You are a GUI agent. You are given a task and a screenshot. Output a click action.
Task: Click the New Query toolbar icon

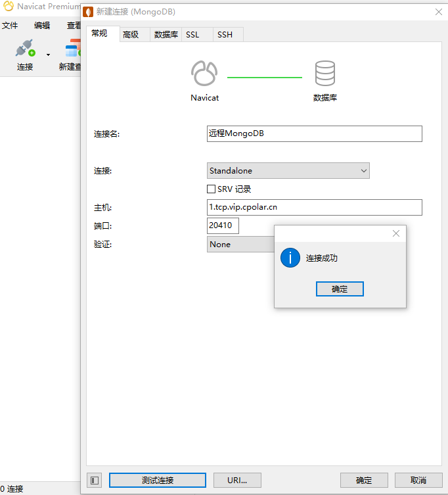pos(72,49)
